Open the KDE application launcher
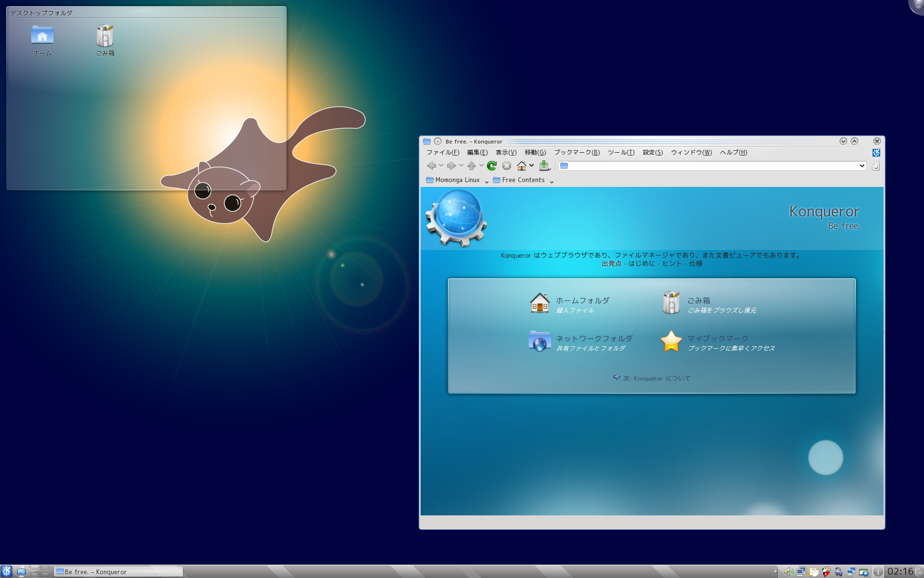The width and height of the screenshot is (924, 578). click(x=6, y=571)
